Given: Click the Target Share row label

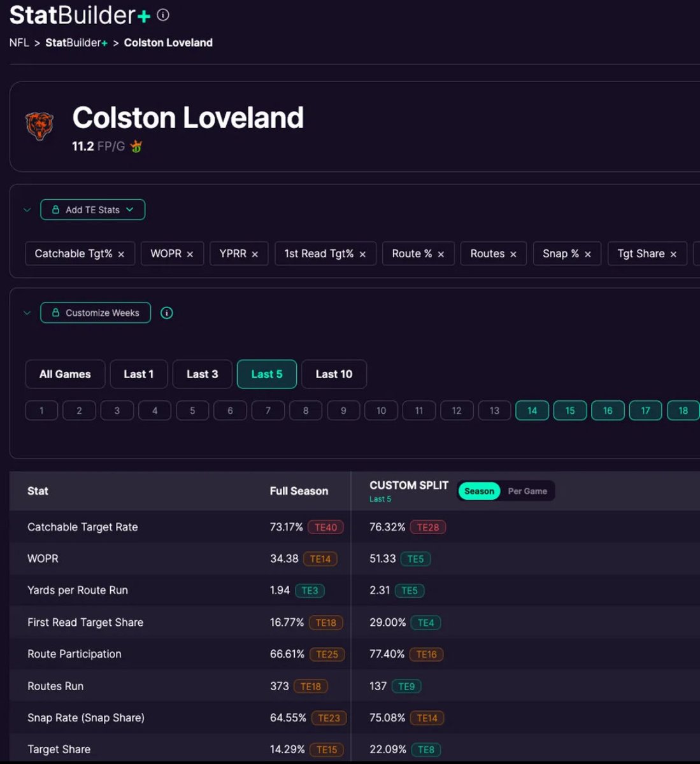Looking at the screenshot, I should tap(59, 749).
